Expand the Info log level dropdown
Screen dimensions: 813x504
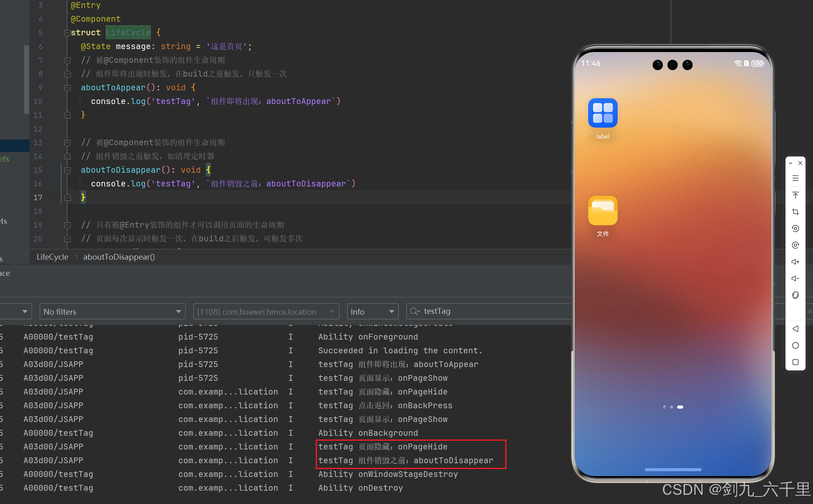point(372,312)
